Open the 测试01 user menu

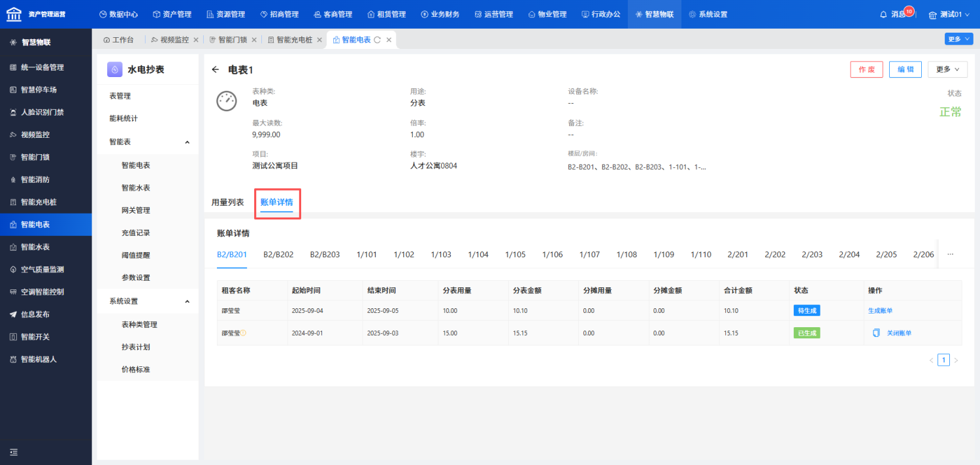click(949, 14)
